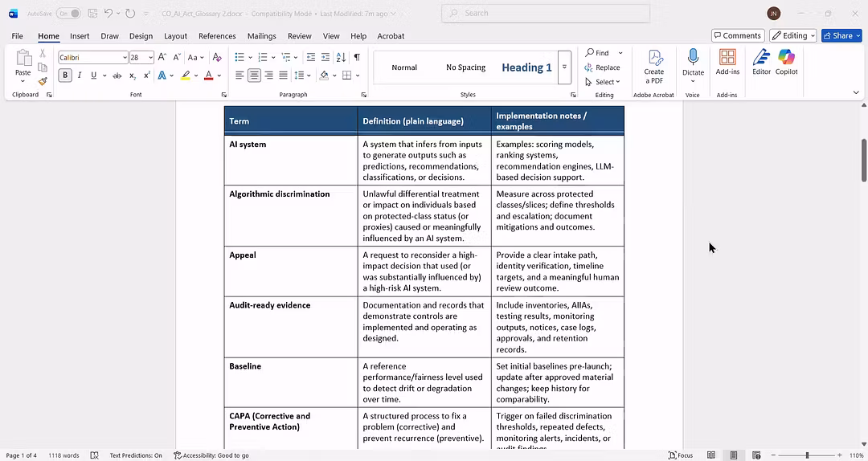
Task: Toggle Bold formatting
Action: point(65,75)
